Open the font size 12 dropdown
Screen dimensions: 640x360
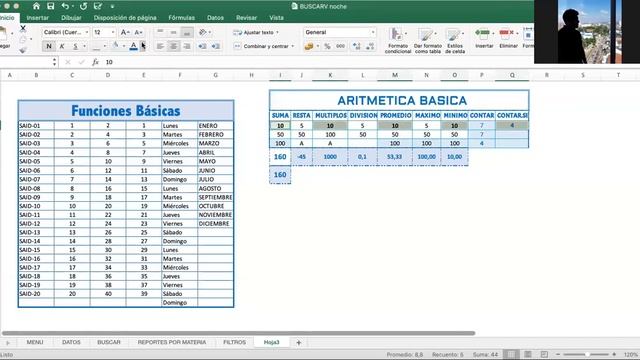[113, 32]
